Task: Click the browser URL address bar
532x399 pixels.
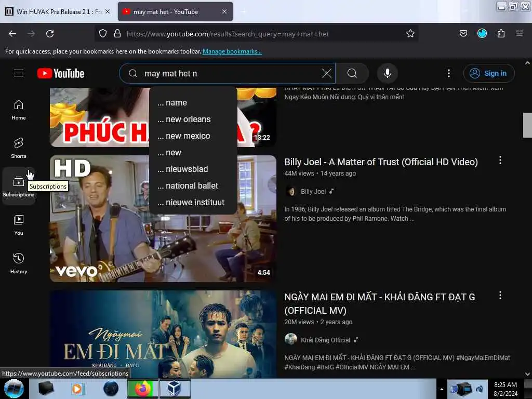Action: [x=258, y=34]
